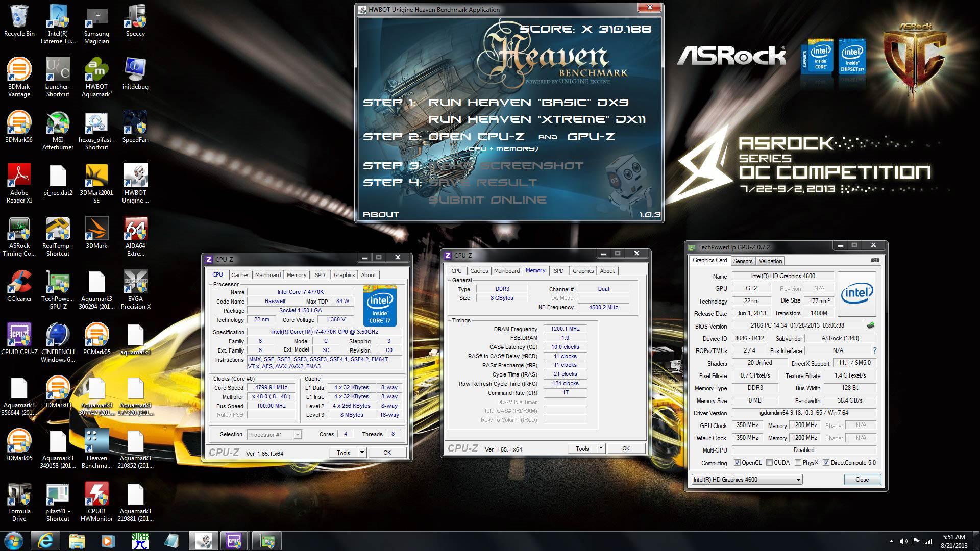The image size is (980, 551).
Task: Open HWBOT Unigine desktop icon
Action: (x=135, y=183)
